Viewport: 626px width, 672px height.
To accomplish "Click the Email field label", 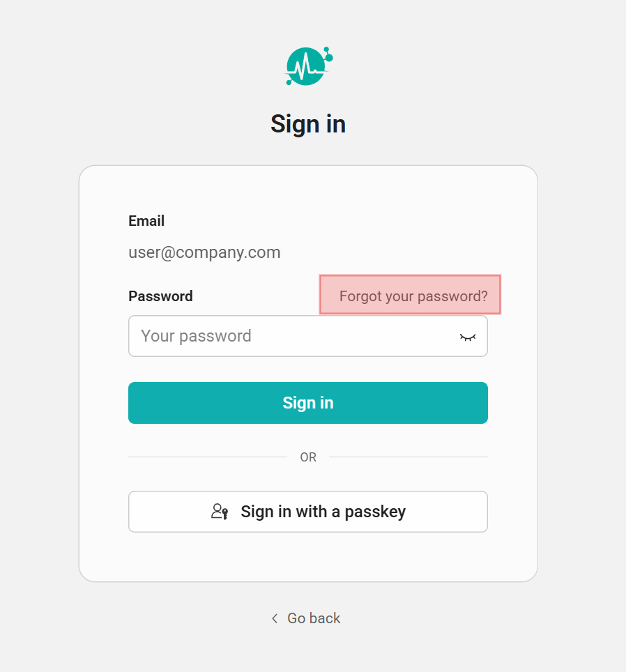I will (x=146, y=221).
